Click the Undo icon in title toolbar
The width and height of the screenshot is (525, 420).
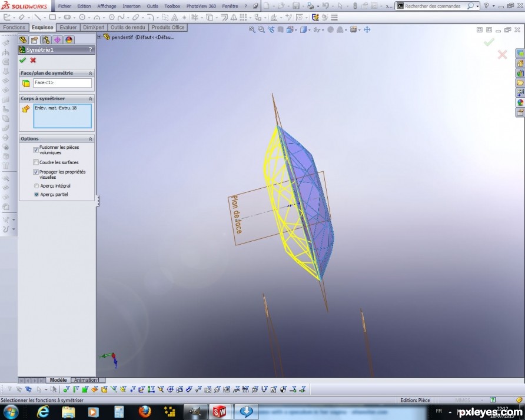point(325,6)
